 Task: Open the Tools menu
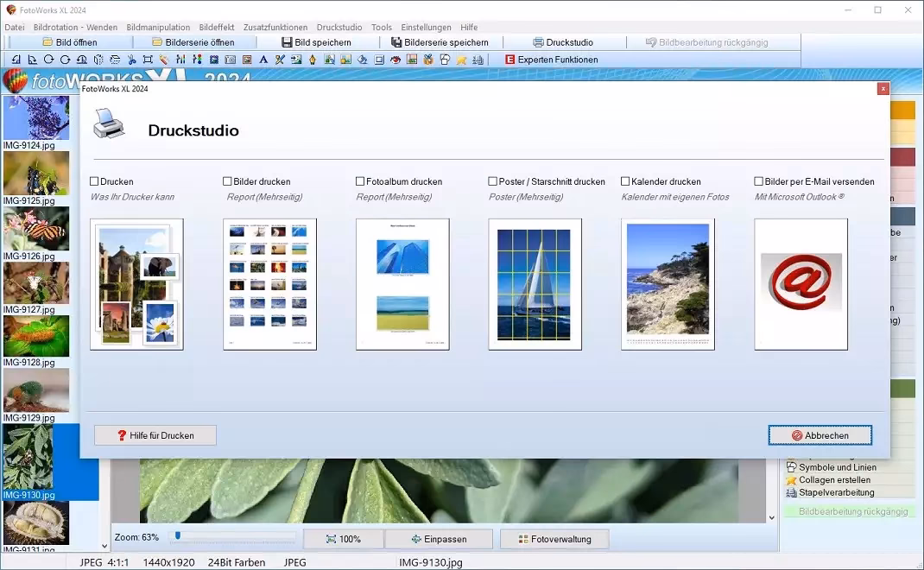click(382, 27)
